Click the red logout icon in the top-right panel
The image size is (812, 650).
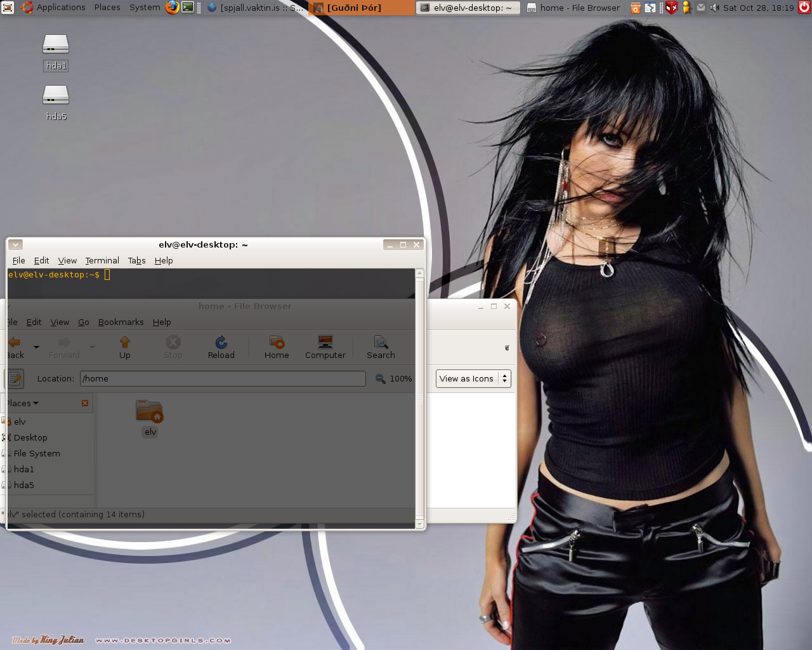(803, 8)
